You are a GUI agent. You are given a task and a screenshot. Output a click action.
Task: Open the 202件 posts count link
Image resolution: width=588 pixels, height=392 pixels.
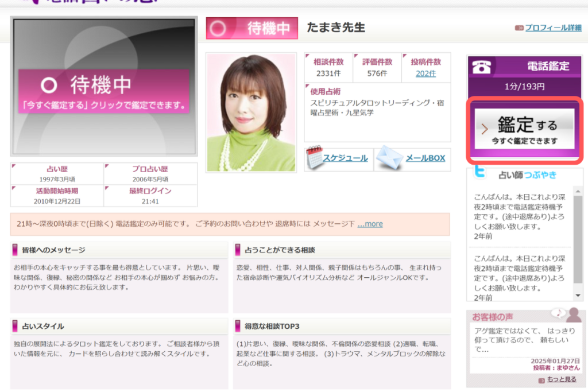coord(425,73)
